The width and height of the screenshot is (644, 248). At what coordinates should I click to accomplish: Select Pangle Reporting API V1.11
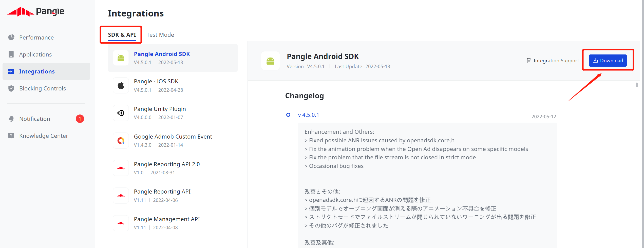pos(173,196)
